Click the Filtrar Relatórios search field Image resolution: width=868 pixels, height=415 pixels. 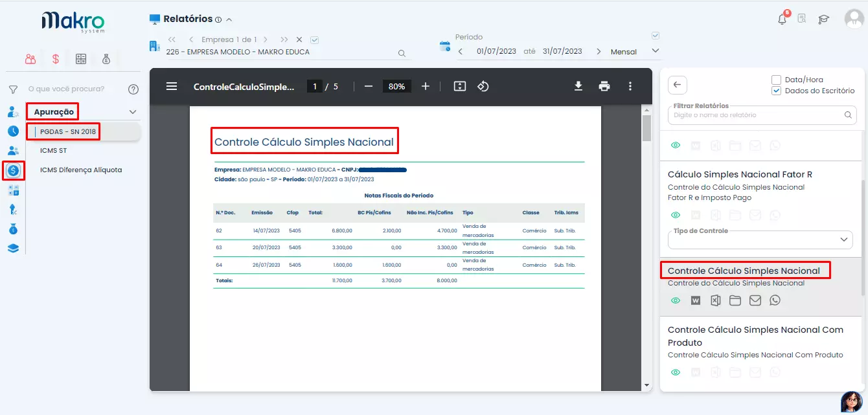762,115
